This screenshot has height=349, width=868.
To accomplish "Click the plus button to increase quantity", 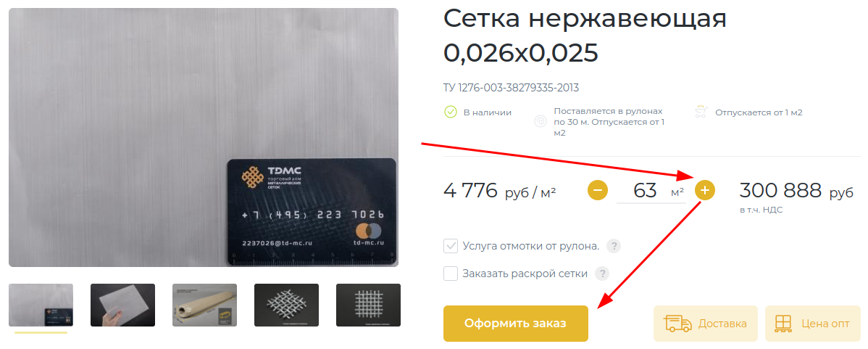I will coord(705,191).
